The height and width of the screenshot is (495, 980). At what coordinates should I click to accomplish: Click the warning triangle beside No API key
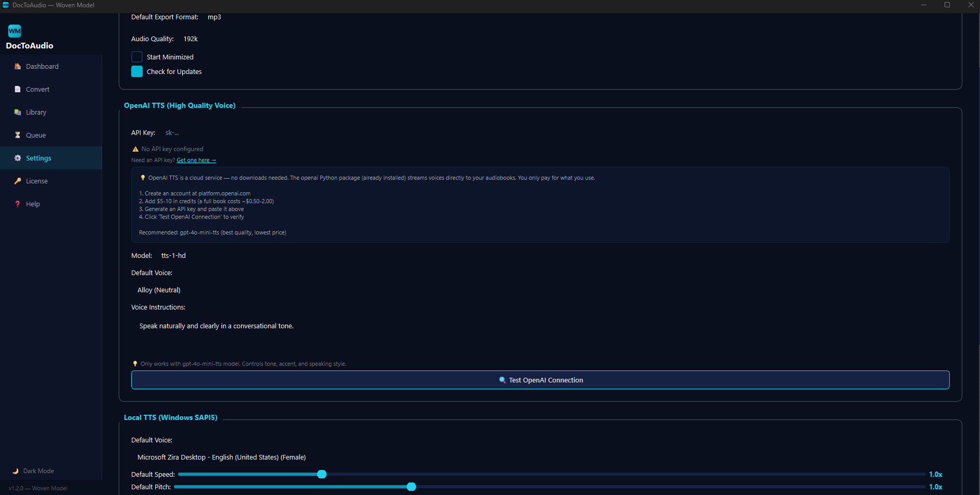135,149
